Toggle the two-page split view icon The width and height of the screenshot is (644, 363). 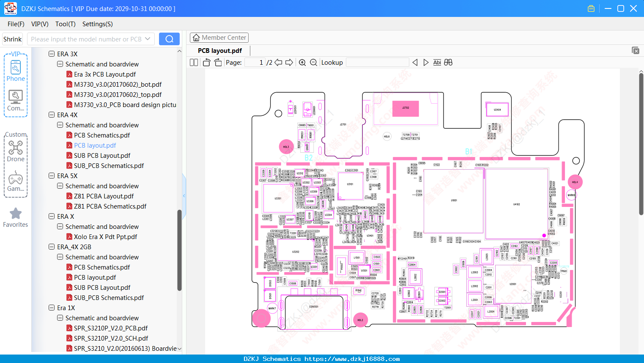[x=194, y=63]
